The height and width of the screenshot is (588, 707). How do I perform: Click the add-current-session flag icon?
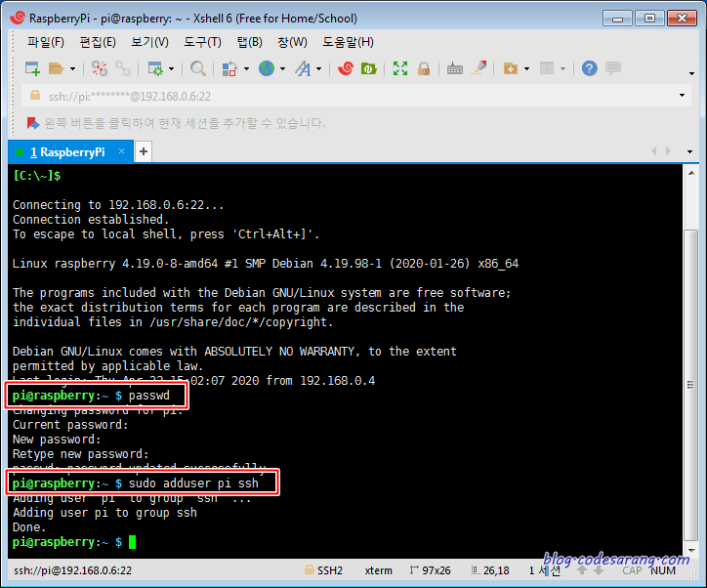pyautogui.click(x=33, y=123)
